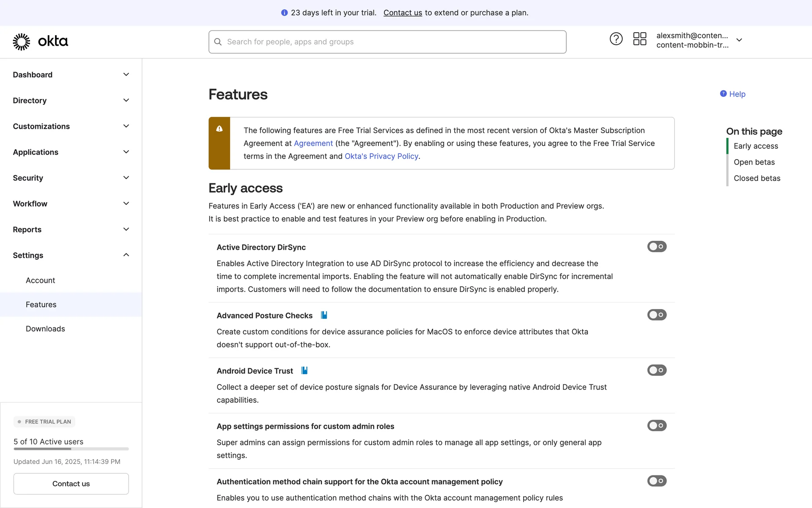Click the Okta logo icon

point(22,41)
